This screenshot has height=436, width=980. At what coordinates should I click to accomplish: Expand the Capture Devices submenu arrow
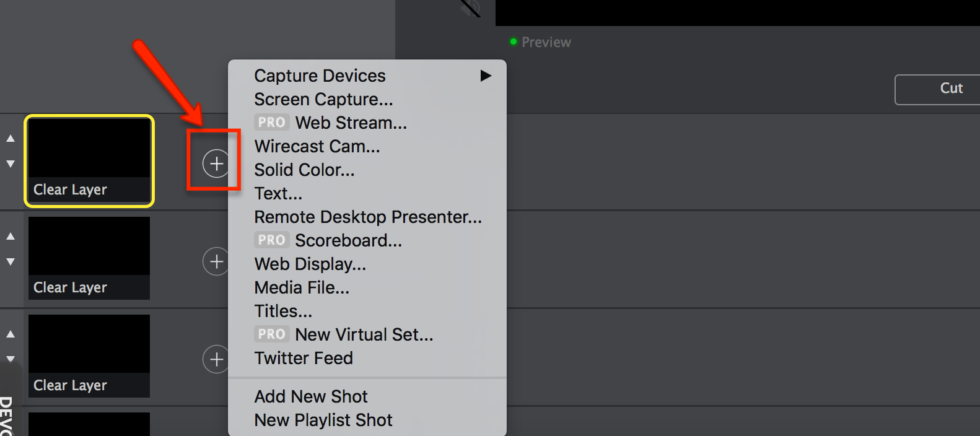pos(486,76)
